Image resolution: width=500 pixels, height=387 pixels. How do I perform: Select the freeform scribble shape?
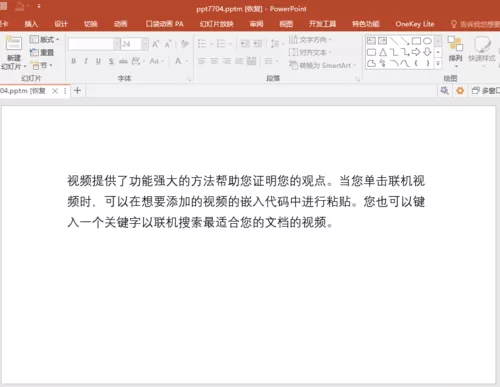pos(383,63)
